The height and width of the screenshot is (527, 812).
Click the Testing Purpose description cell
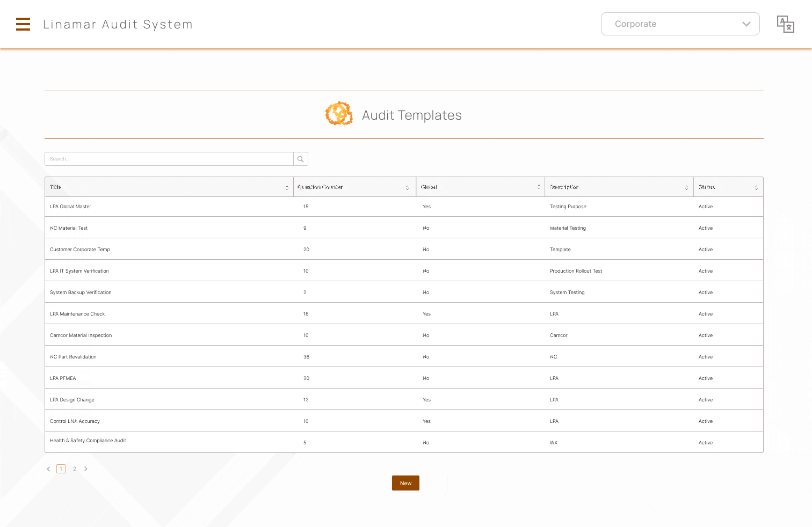[568, 207]
